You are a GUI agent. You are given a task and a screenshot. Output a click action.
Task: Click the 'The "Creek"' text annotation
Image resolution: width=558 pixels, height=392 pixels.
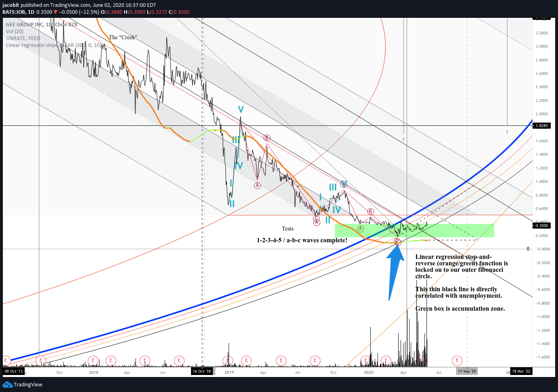click(x=123, y=37)
